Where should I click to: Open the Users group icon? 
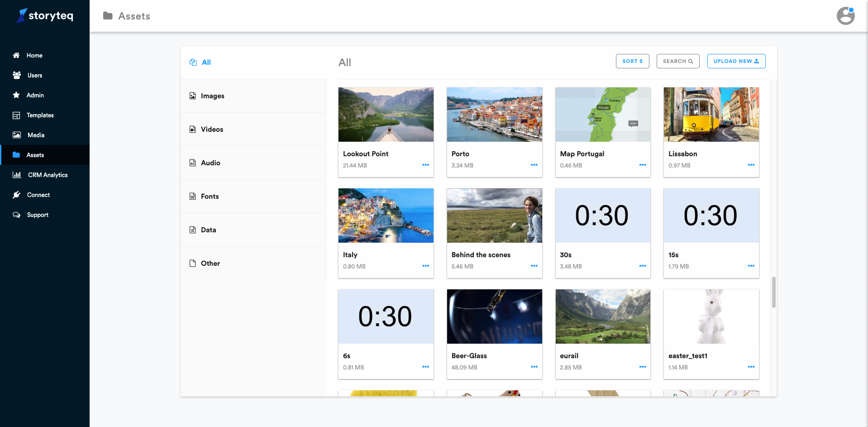17,75
